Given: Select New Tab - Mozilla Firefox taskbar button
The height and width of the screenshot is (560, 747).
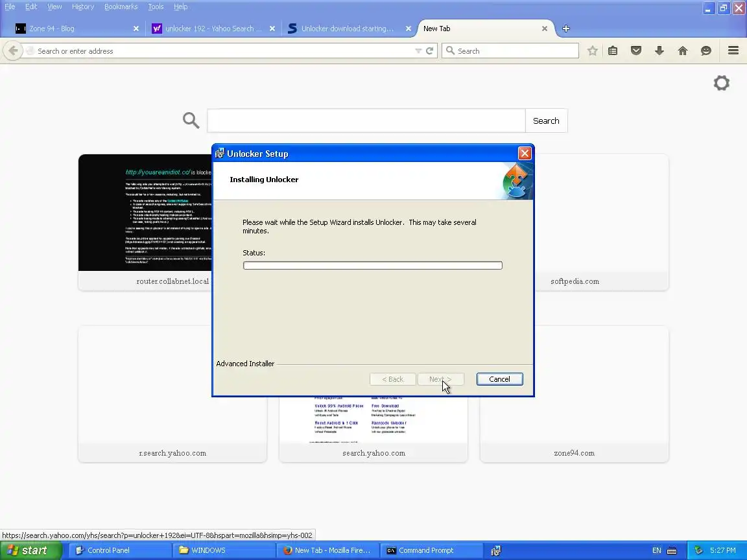Looking at the screenshot, I should pyautogui.click(x=327, y=550).
